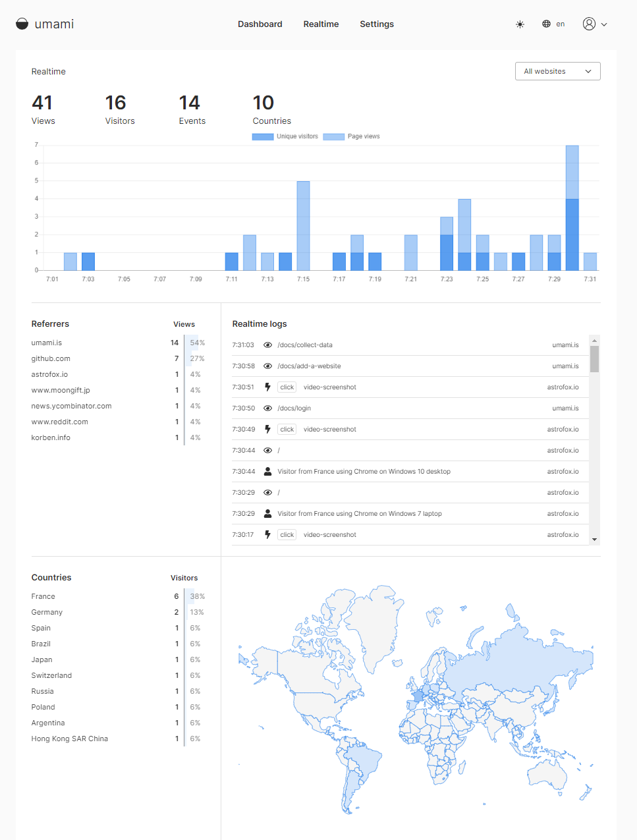Click the umami.is referrer link
The height and width of the screenshot is (840, 637).
[x=46, y=343]
